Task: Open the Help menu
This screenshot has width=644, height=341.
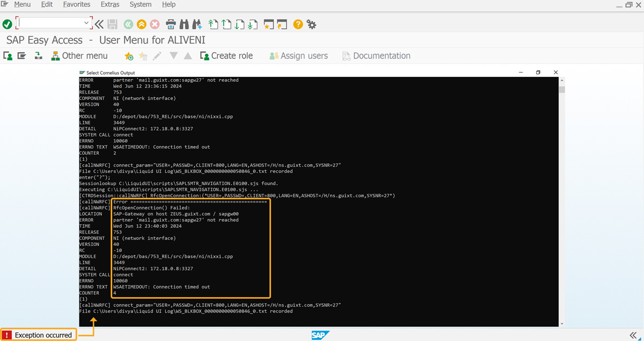Action: click(169, 4)
